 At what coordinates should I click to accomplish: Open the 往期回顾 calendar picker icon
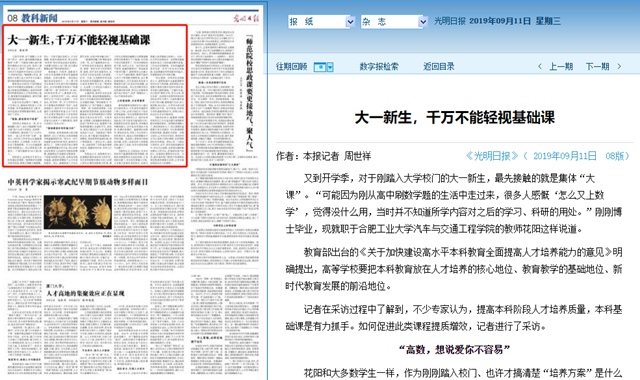323,67
